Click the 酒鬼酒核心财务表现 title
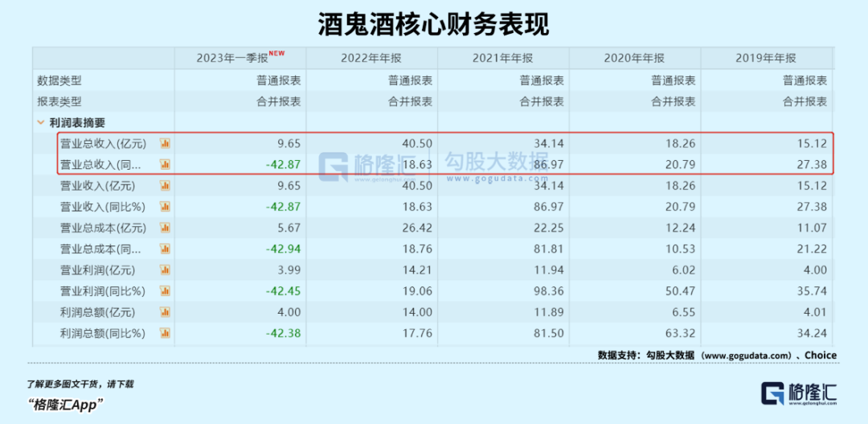Viewport: 868px width, 424px height. pyautogui.click(x=433, y=25)
